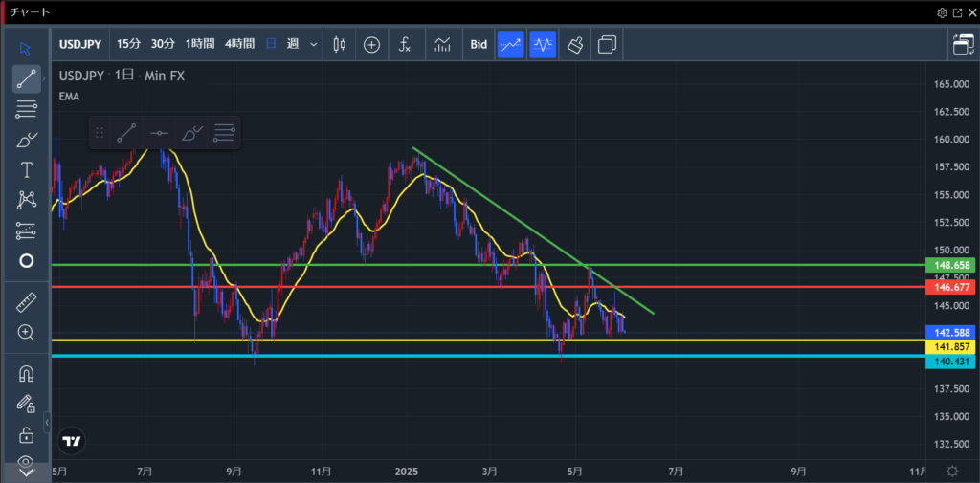
Task: Click the paint brush cleanup icon
Action: [x=575, y=44]
